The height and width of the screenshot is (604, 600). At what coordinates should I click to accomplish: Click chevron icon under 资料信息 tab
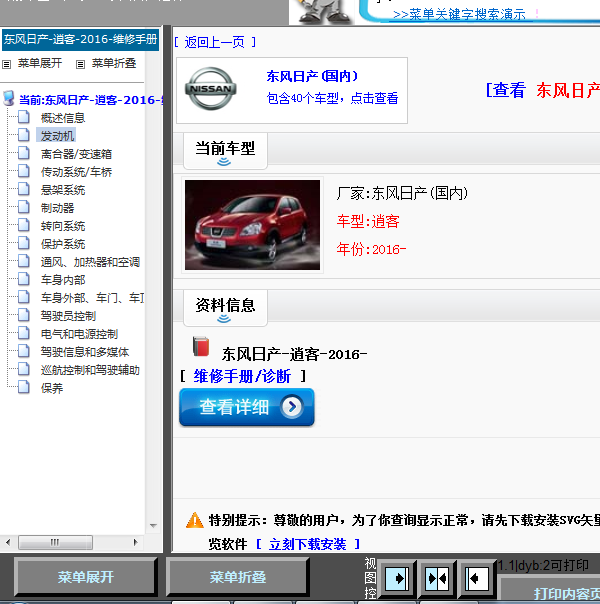click(x=224, y=319)
